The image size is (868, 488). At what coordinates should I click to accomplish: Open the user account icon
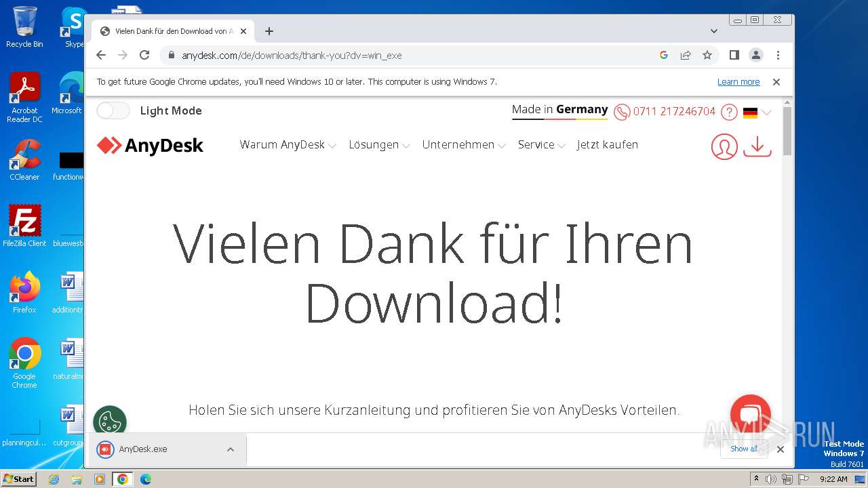pos(724,146)
